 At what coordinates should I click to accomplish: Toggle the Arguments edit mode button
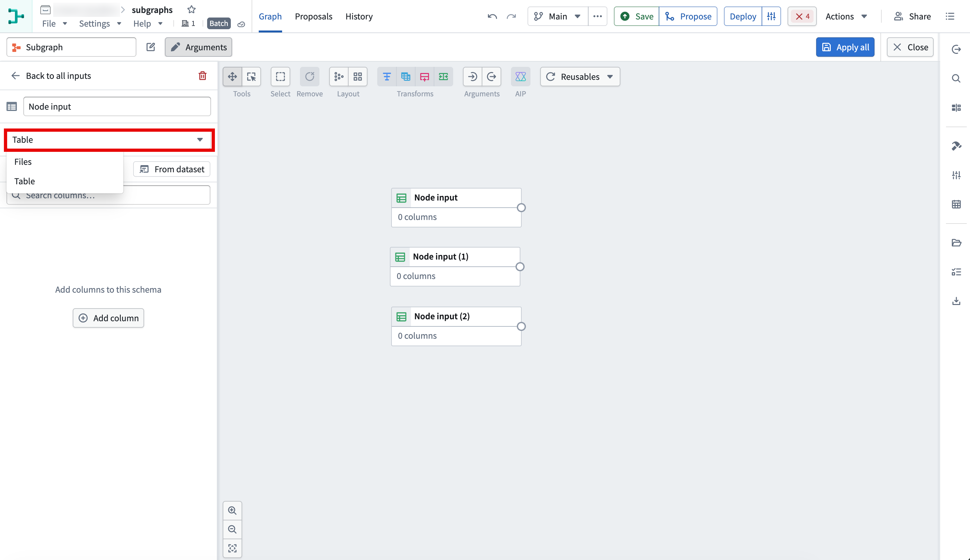click(199, 47)
